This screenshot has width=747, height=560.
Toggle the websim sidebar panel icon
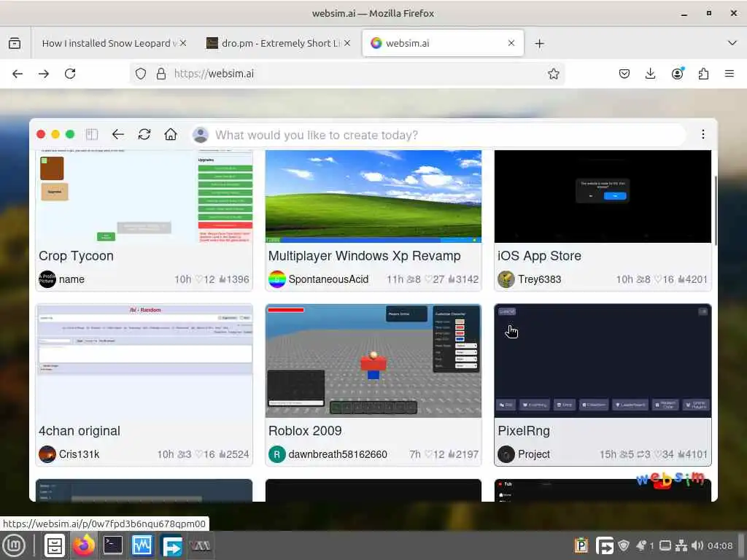pyautogui.click(x=92, y=135)
